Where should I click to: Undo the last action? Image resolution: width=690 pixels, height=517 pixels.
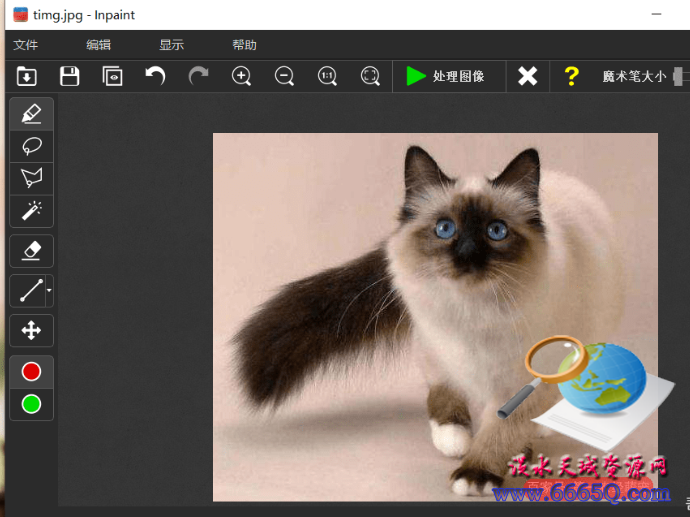(x=155, y=76)
